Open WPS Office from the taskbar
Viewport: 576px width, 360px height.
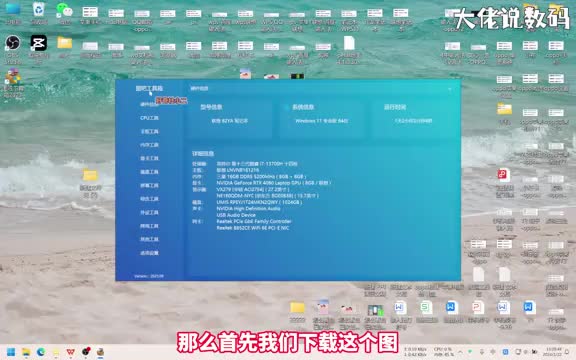tap(71, 352)
